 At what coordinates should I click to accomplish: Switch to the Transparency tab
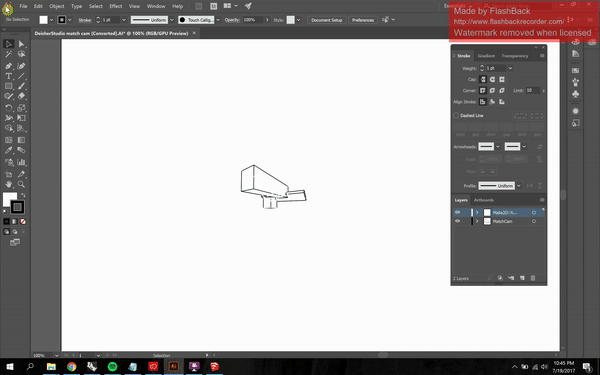click(x=515, y=56)
